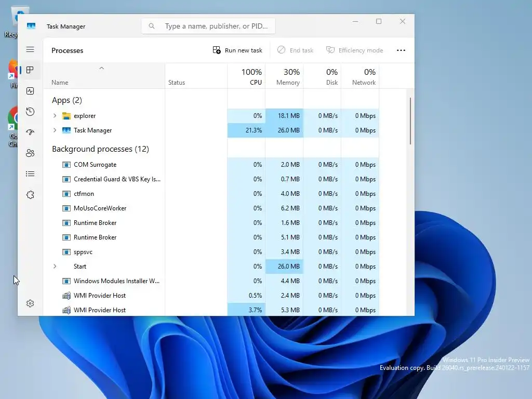This screenshot has height=399, width=532.
Task: Select the Runtime Broker 5.1 MB row
Action: pyautogui.click(x=211, y=237)
